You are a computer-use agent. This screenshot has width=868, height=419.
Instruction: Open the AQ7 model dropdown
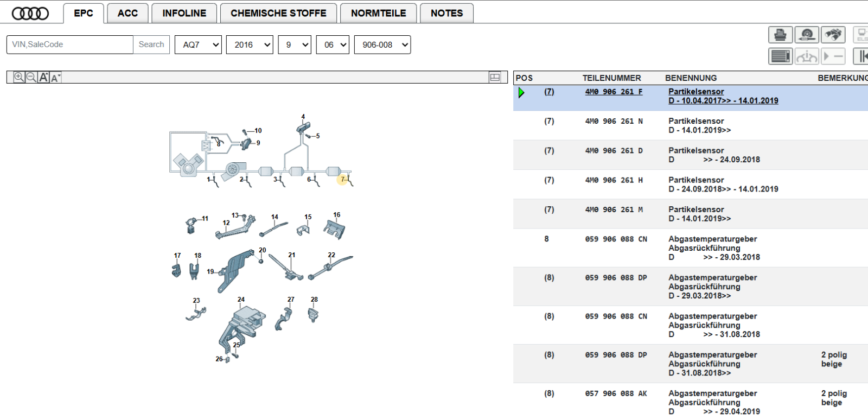(198, 45)
